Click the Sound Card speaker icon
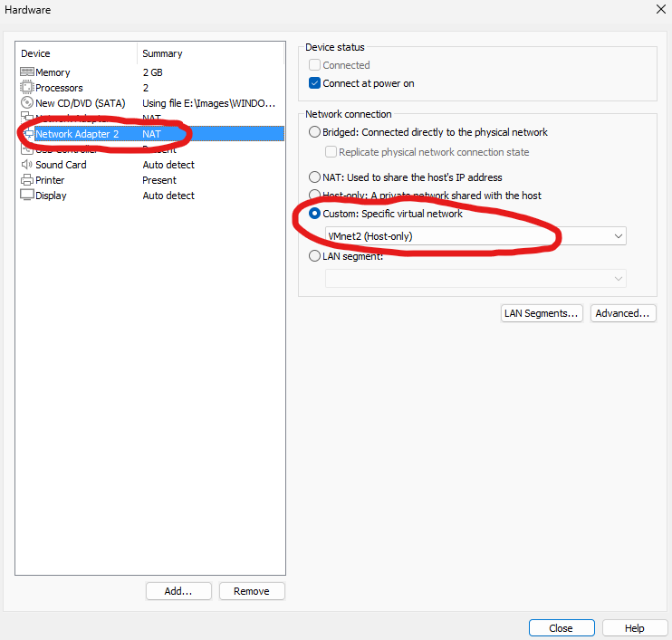Image resolution: width=672 pixels, height=640 pixels. point(27,165)
